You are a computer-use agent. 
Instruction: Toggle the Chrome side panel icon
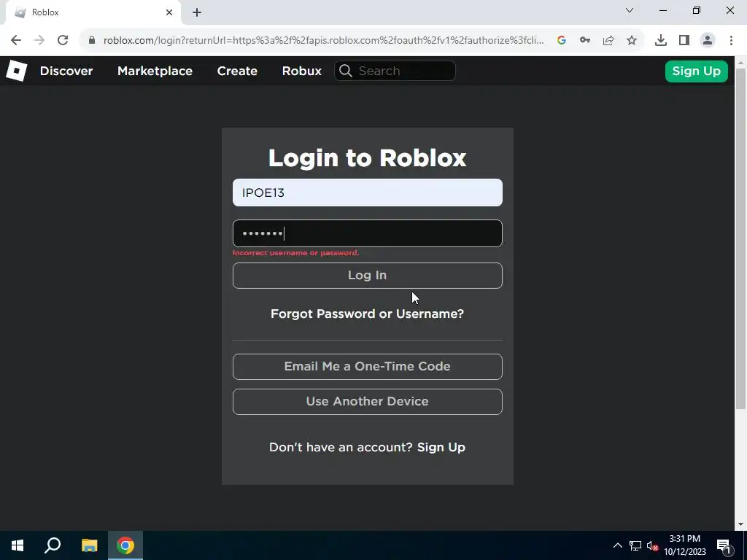click(x=684, y=41)
